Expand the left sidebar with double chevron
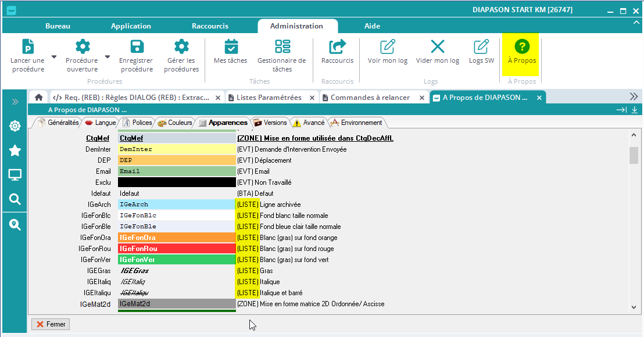Viewport: 644px width, 337px height. pos(15,102)
